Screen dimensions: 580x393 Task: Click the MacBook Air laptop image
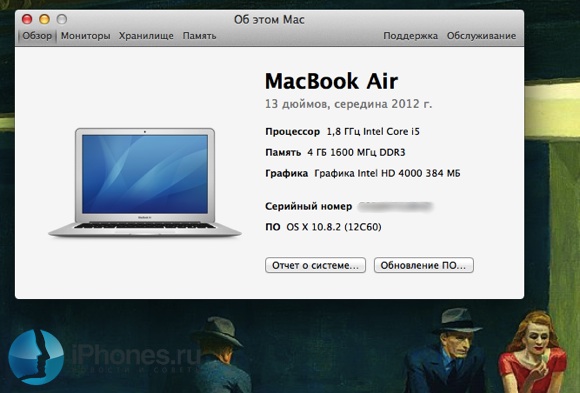tap(145, 182)
